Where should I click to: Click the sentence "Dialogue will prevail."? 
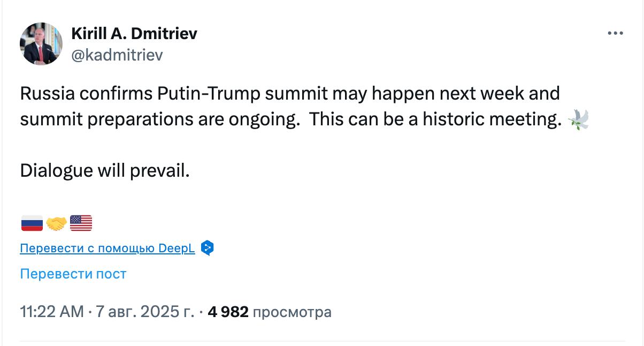[x=105, y=171]
